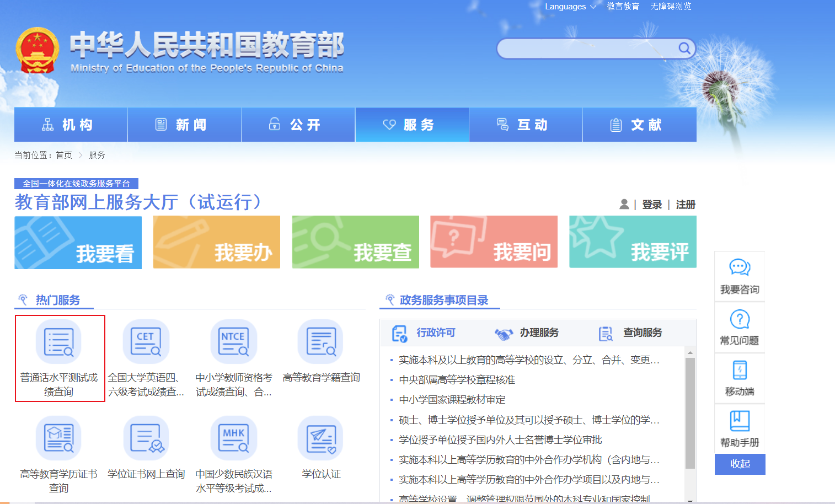Open 学位授予单位授予国内外人士名誉博士学位审批 item
The width and height of the screenshot is (835, 504).
(x=500, y=439)
